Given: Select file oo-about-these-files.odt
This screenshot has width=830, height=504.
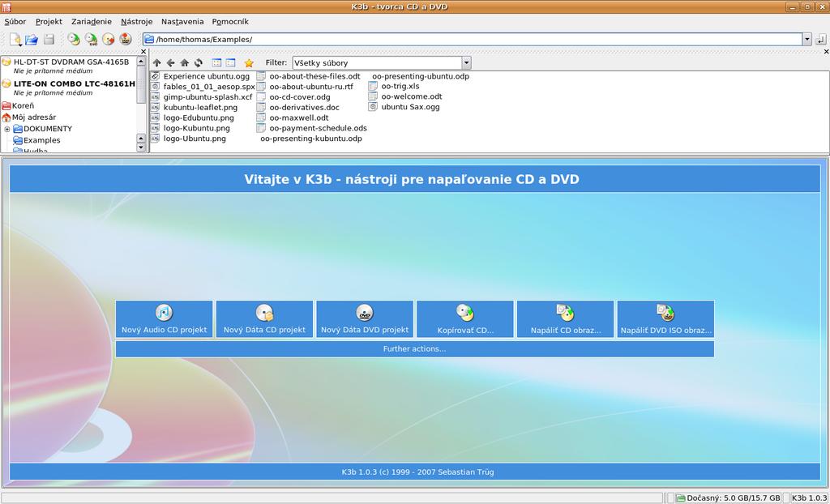Looking at the screenshot, I should click(315, 76).
